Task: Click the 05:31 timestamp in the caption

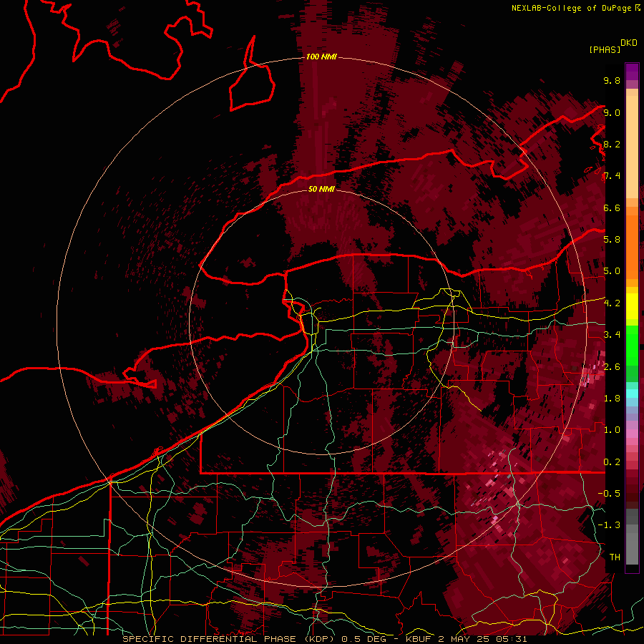Action: click(x=512, y=639)
